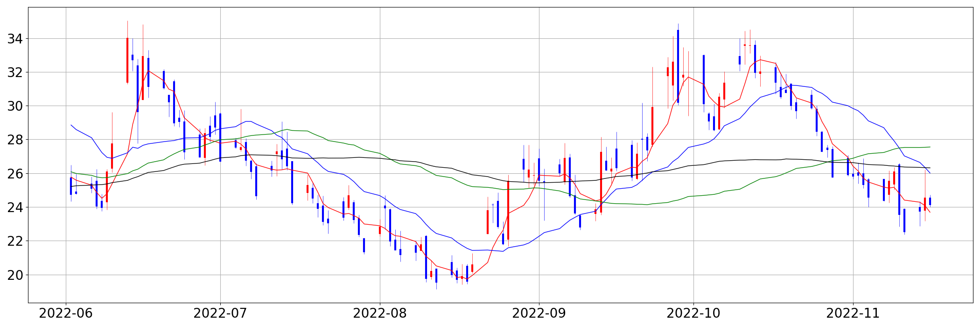
Task: Click the 22 y-axis price label
Action: pos(15,241)
